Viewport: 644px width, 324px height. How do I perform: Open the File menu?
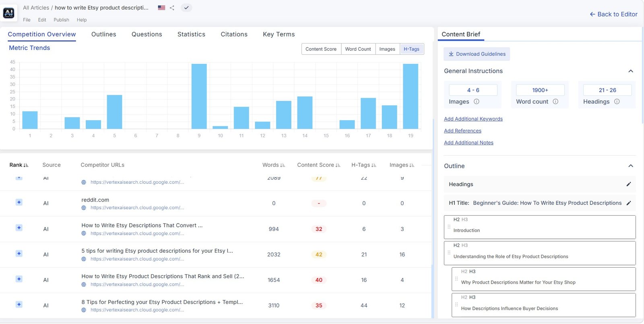(x=27, y=20)
